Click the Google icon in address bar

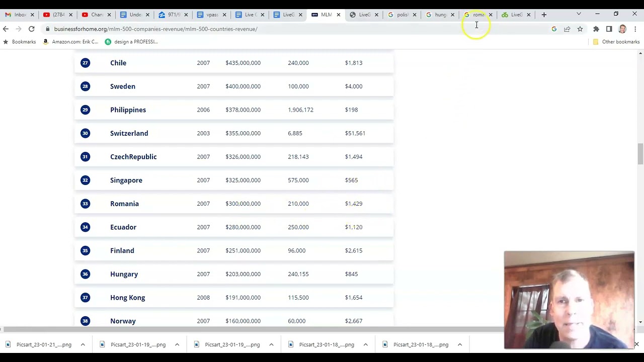tap(554, 29)
